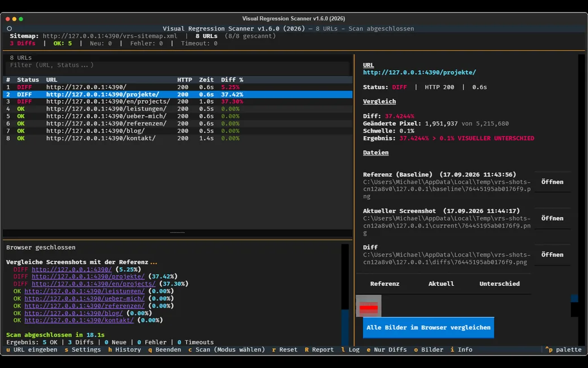Sort by Zeit column header
Image resolution: width=588 pixels, height=368 pixels.
tap(206, 80)
